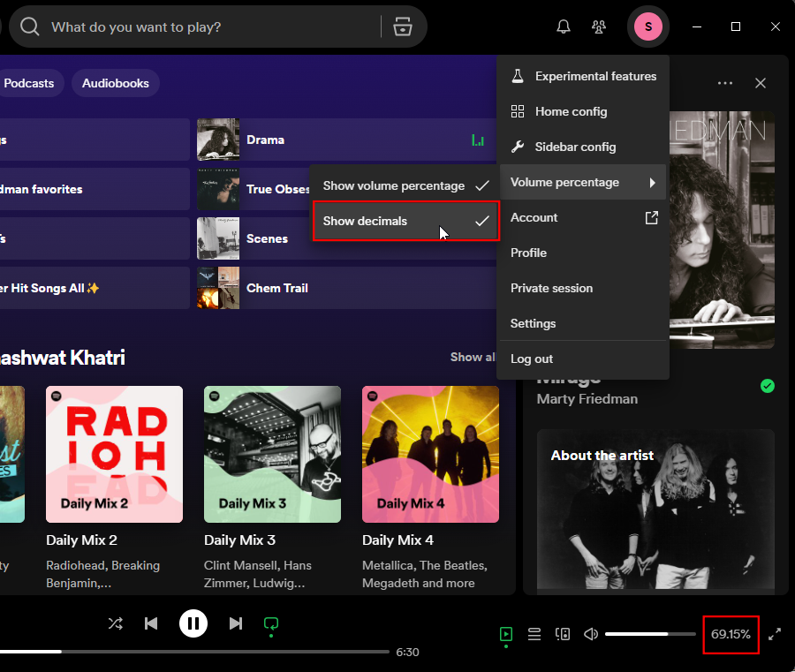Toggle shuffle playback

(116, 623)
